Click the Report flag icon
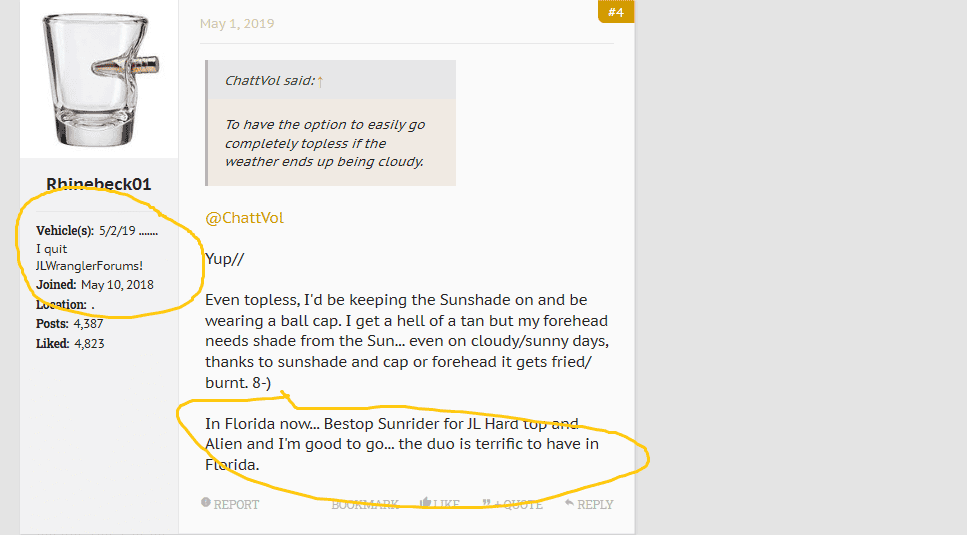Viewport: 967px width, 535px height. 206,503
